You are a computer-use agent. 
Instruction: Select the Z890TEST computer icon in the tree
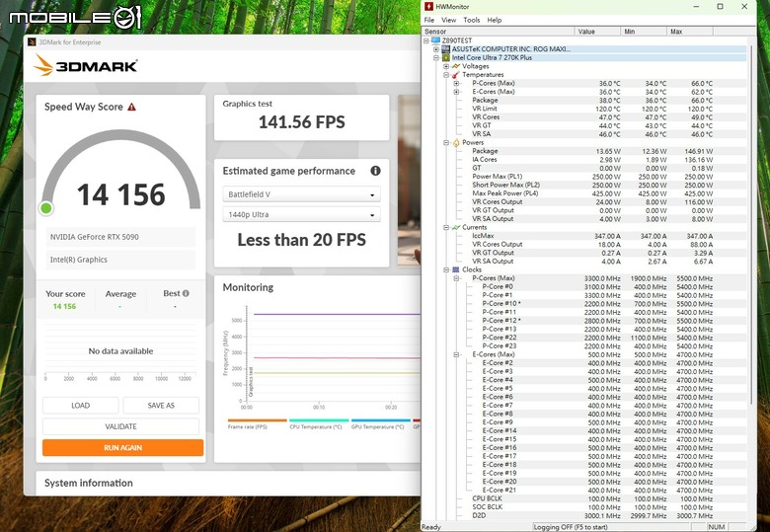pyautogui.click(x=435, y=40)
